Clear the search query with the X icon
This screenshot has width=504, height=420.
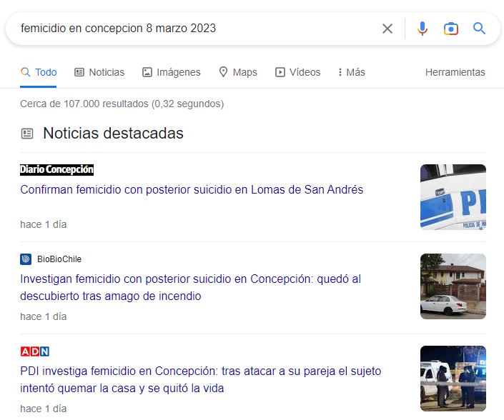click(x=387, y=29)
